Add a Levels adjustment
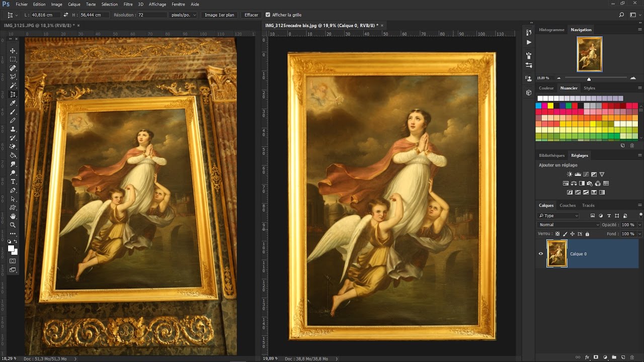Viewport: 644px width, 362px height. pyautogui.click(x=578, y=174)
